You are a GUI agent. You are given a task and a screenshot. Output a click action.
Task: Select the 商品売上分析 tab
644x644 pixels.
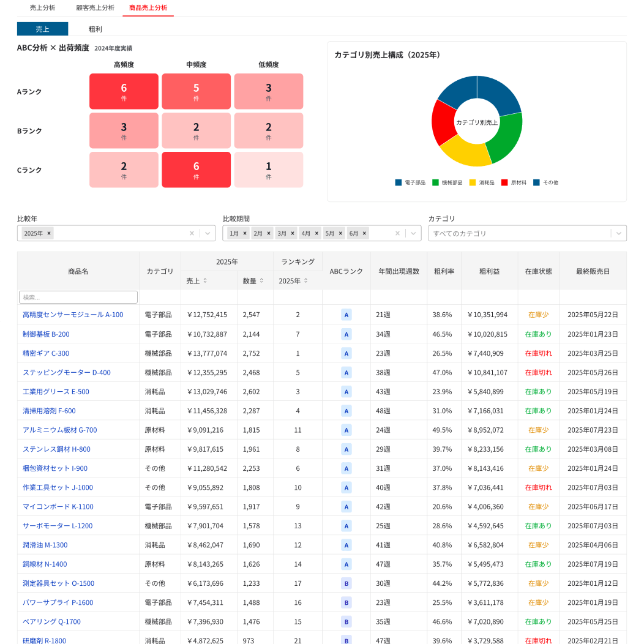(148, 8)
